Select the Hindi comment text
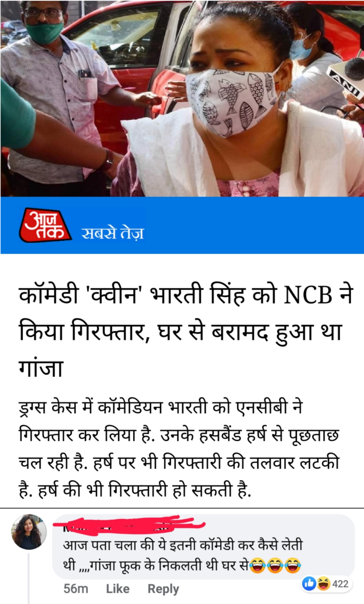 click(x=183, y=555)
